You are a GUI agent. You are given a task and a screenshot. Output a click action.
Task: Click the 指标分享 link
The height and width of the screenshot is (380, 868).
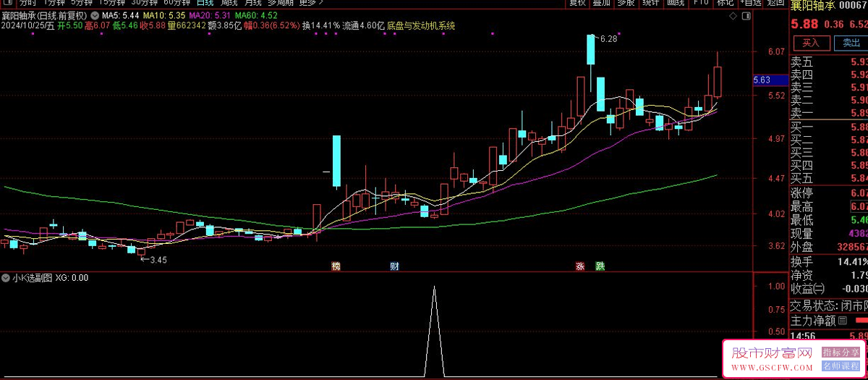tap(841, 352)
